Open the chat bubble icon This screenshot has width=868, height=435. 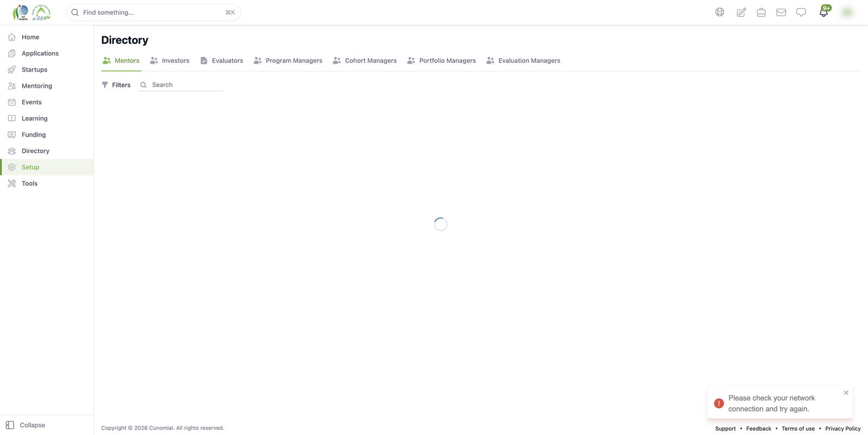pyautogui.click(x=801, y=12)
